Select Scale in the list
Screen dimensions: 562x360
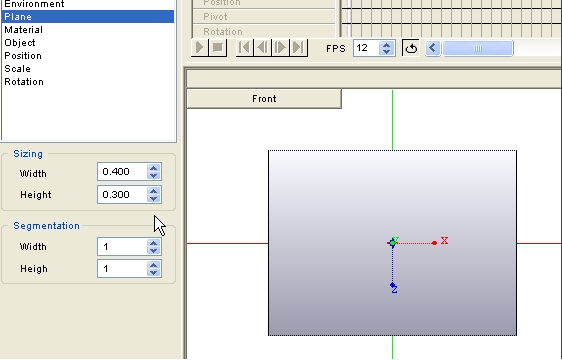(x=88, y=68)
